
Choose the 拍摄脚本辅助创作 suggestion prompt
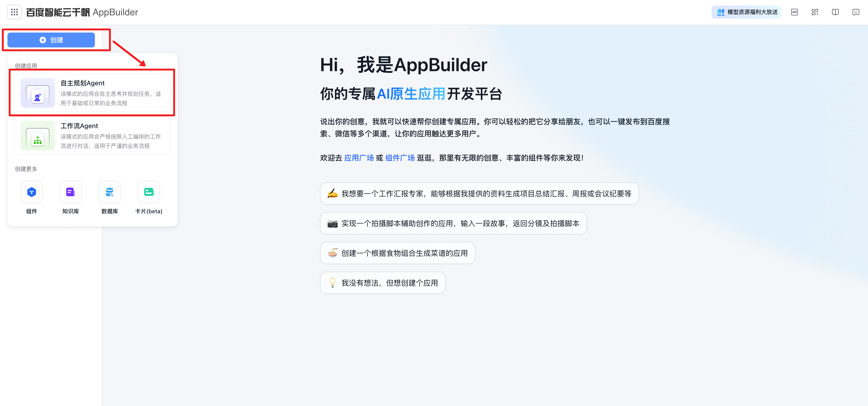click(x=453, y=223)
